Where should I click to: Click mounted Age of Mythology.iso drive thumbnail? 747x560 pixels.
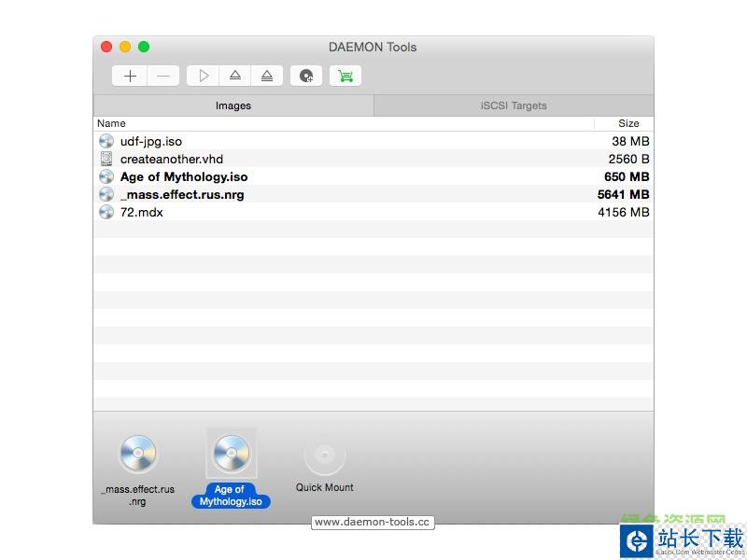coord(231,455)
